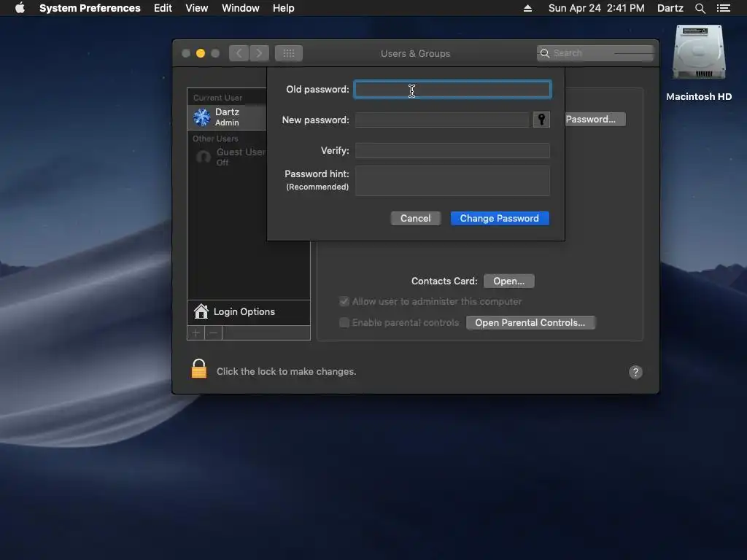This screenshot has height=560, width=747.
Task: Click the add user plus button
Action: [x=196, y=332]
